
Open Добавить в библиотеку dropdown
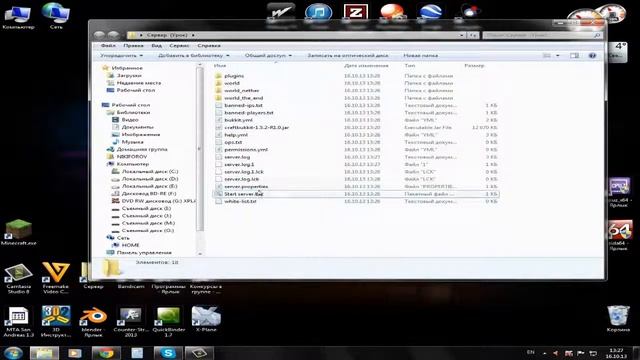point(194,56)
